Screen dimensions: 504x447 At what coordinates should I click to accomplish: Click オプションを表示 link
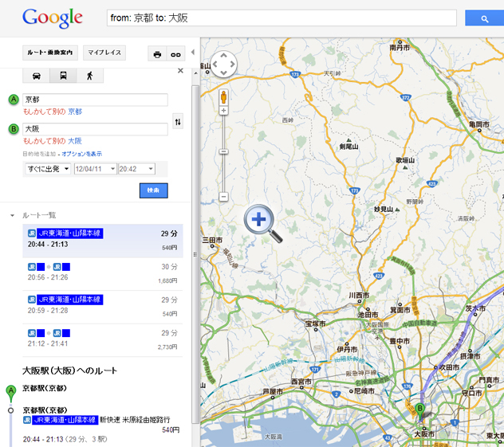(x=81, y=154)
